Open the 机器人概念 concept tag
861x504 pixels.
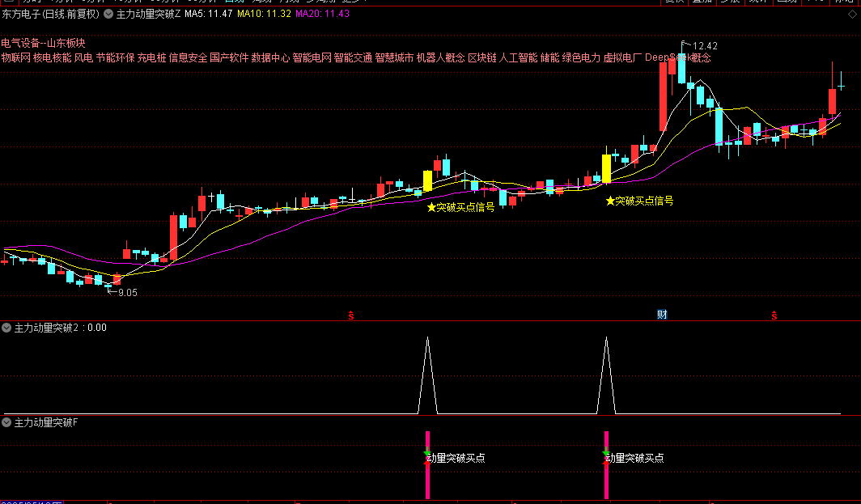pos(440,57)
